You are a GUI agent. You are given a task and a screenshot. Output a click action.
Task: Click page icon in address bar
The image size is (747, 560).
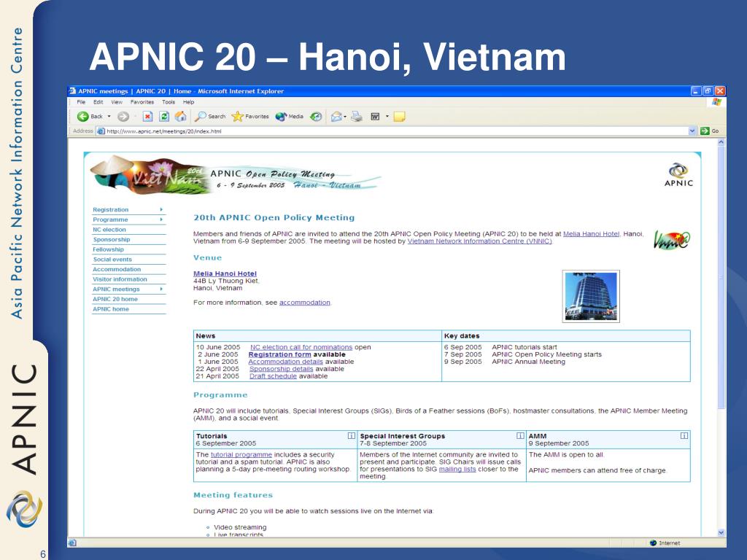(101, 131)
